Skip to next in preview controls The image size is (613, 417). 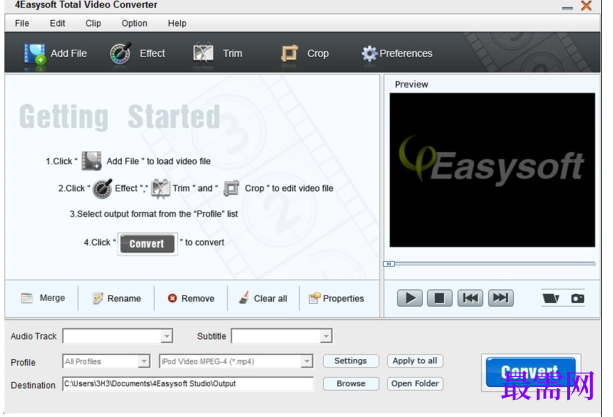501,298
